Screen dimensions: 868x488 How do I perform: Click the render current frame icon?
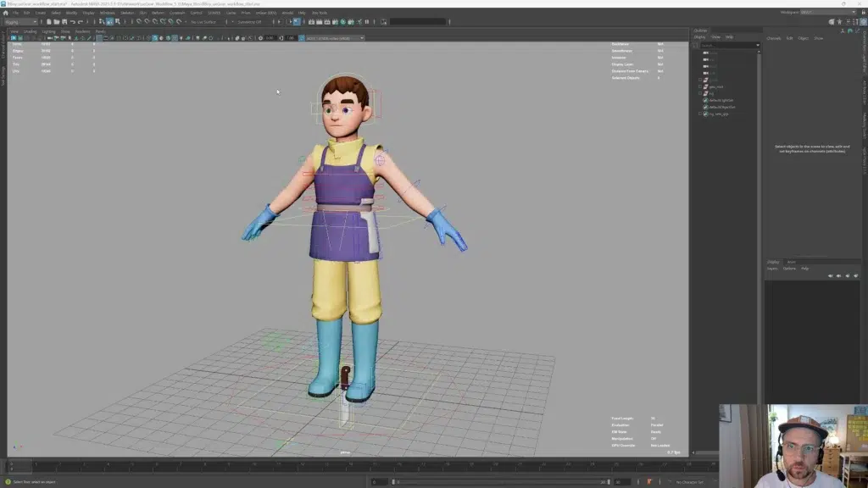311,23
